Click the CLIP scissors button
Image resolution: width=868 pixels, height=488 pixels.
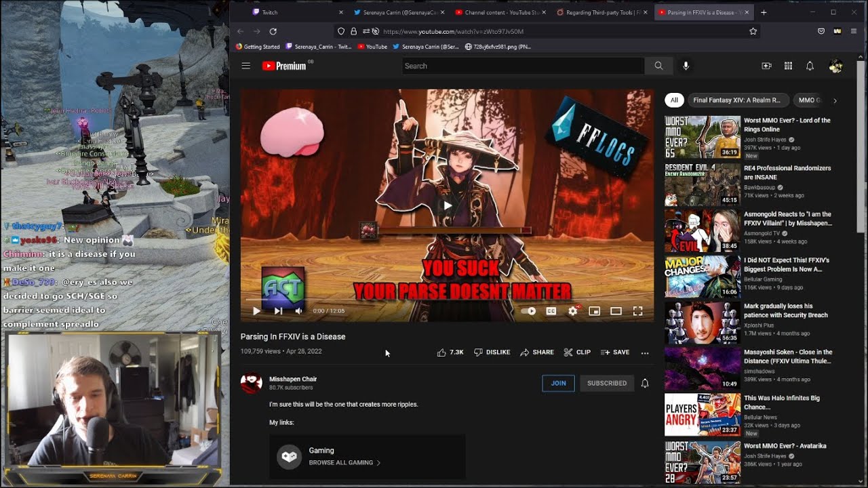(x=577, y=352)
